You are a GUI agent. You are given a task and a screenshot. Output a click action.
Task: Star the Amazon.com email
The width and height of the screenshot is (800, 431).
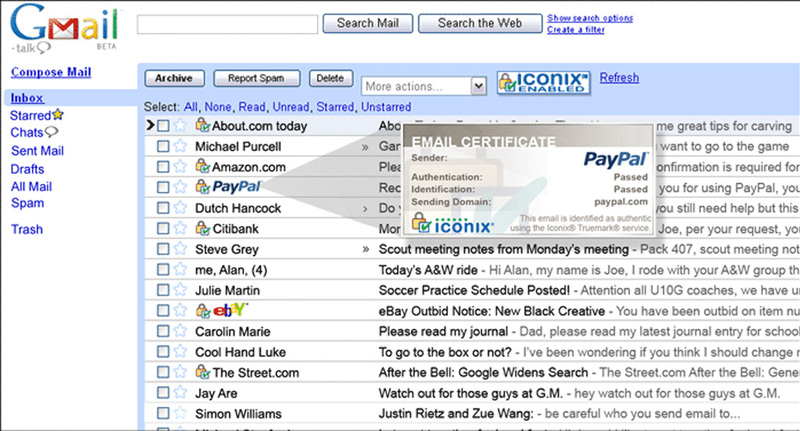(180, 167)
